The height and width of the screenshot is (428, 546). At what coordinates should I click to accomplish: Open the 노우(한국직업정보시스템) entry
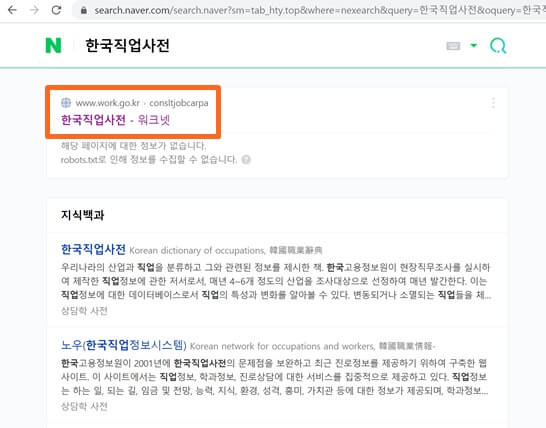(x=124, y=345)
